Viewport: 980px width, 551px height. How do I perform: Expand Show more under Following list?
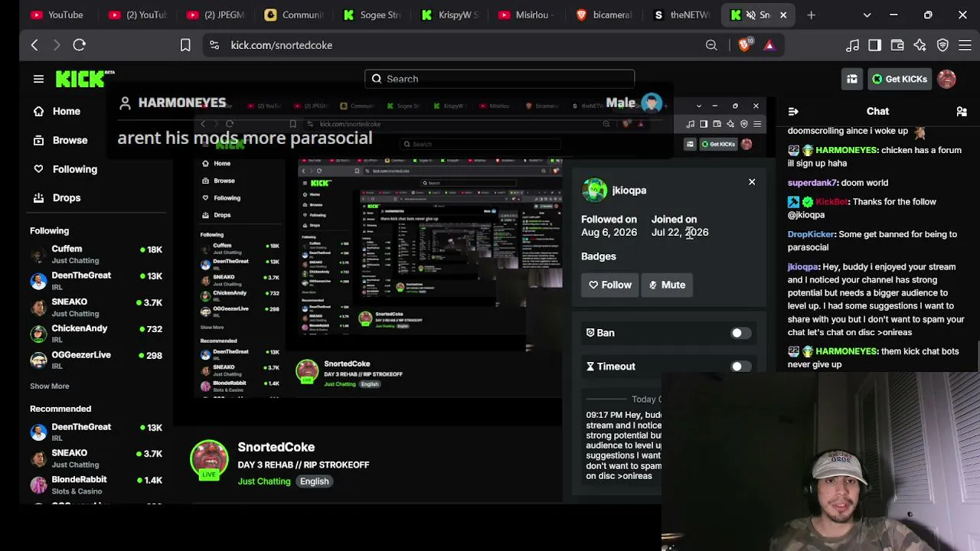pyautogui.click(x=50, y=386)
